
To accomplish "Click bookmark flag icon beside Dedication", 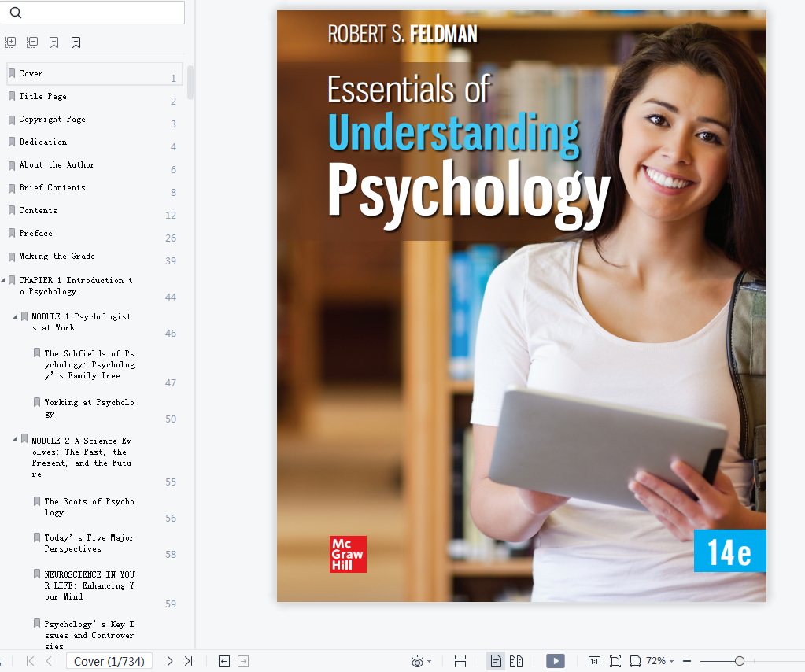I will (x=12, y=142).
